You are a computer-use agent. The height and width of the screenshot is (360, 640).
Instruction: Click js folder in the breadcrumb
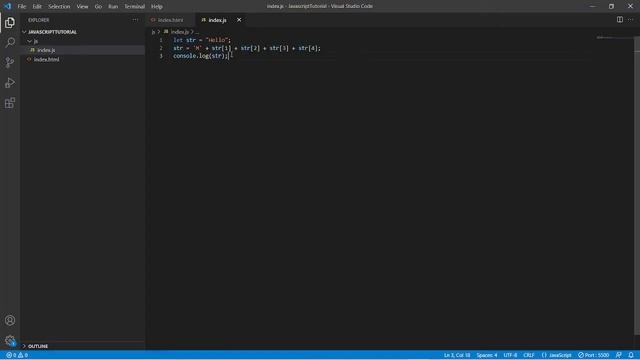click(153, 32)
